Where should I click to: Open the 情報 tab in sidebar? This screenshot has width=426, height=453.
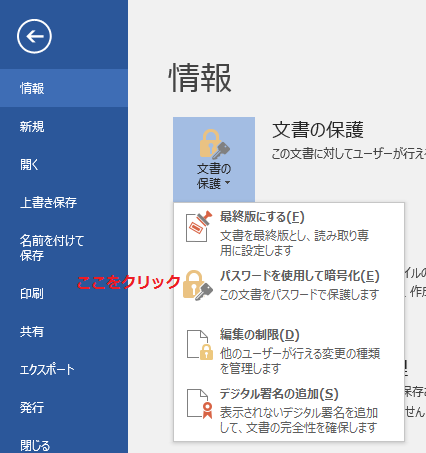click(64, 88)
